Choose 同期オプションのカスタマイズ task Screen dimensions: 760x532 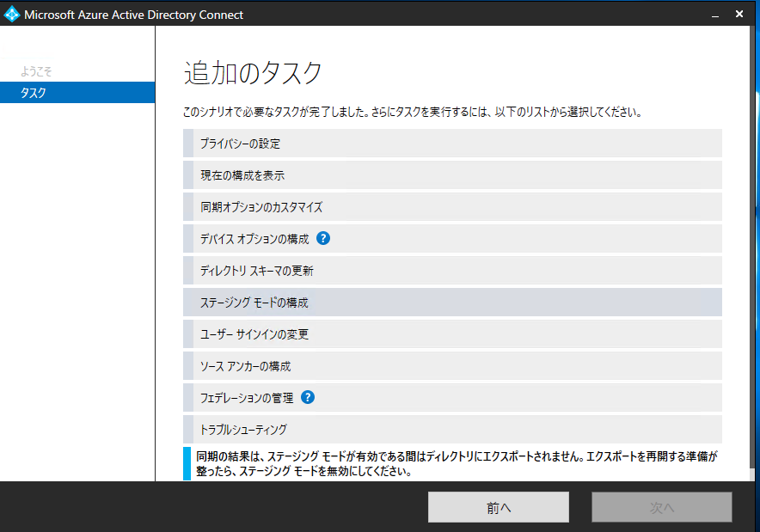452,207
